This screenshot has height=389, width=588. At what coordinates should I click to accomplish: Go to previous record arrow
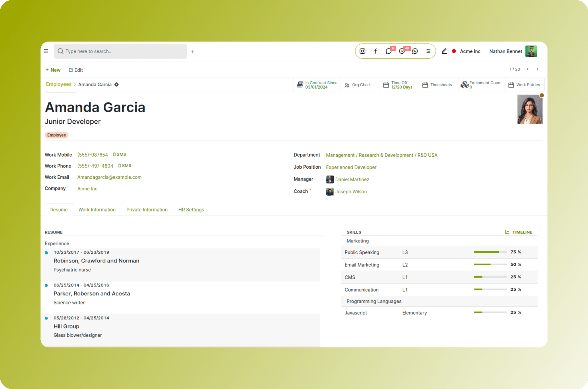tap(527, 69)
